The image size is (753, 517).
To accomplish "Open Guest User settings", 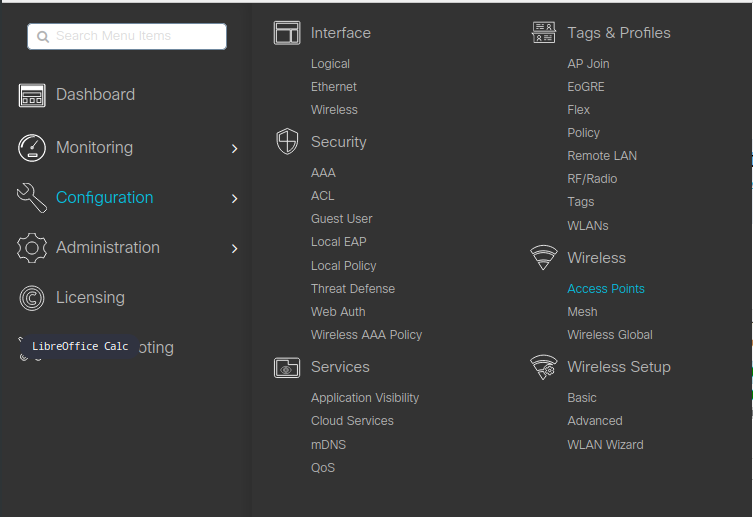I will coord(341,219).
